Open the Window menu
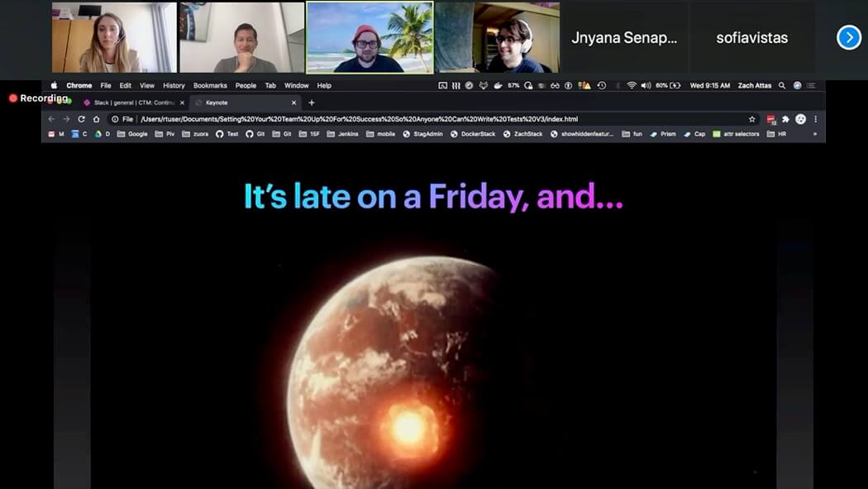 click(297, 86)
